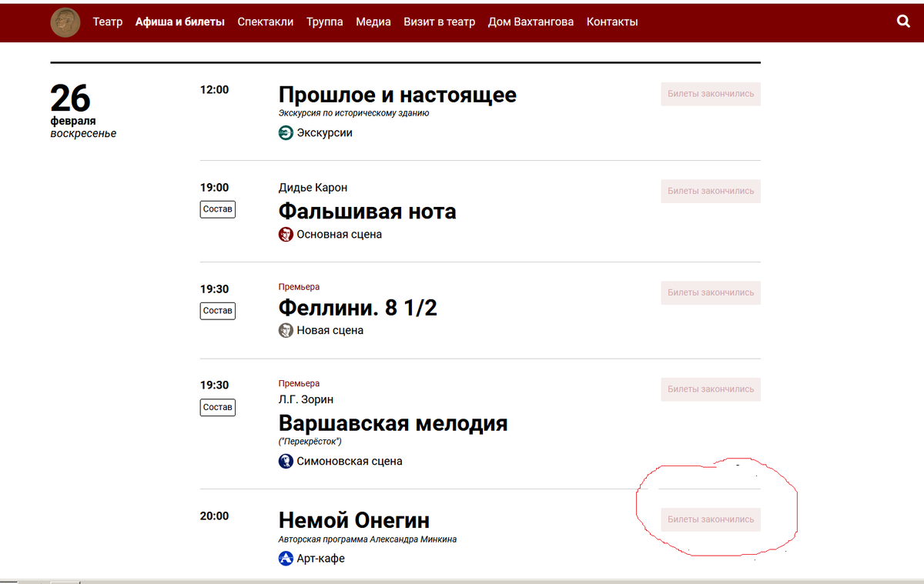Click Билеты закончились for Фальшивая нота
The height and width of the screenshot is (584, 924).
pos(711,191)
